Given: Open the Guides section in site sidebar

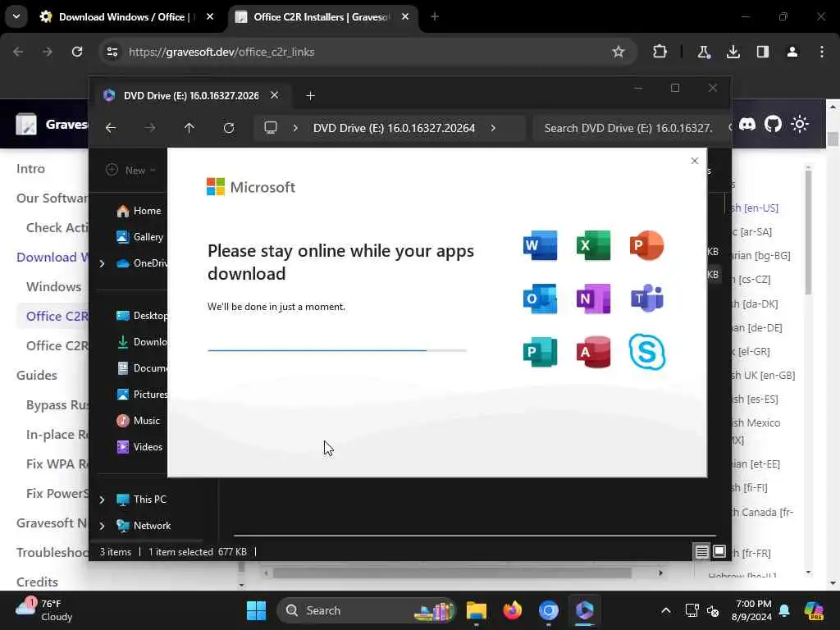Looking at the screenshot, I should pyautogui.click(x=36, y=375).
